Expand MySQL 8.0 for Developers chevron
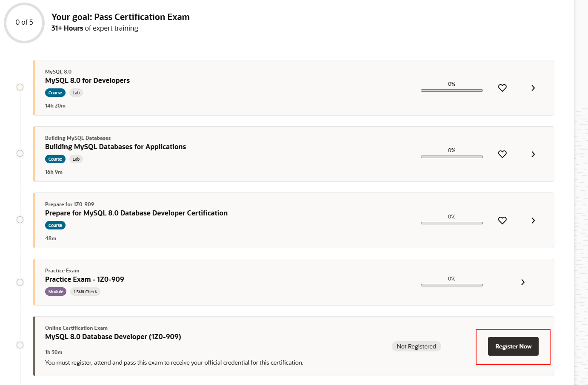This screenshot has width=588, height=385. tap(533, 88)
